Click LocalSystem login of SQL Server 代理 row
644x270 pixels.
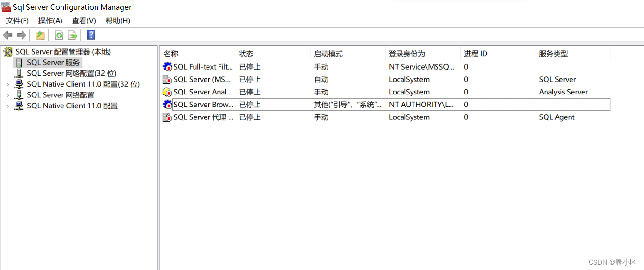tap(409, 117)
